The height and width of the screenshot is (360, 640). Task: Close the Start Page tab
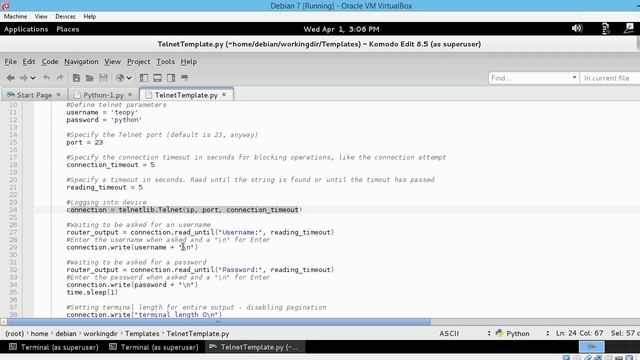[x=58, y=95]
